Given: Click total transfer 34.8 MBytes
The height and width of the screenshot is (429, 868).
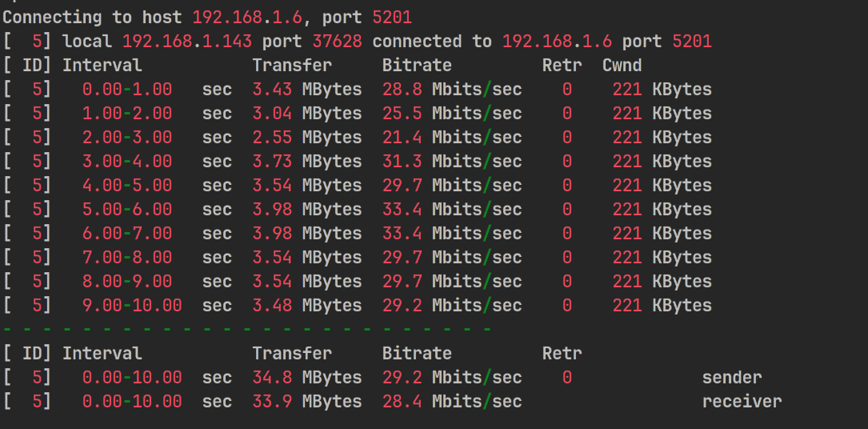Looking at the screenshot, I should 307,378.
